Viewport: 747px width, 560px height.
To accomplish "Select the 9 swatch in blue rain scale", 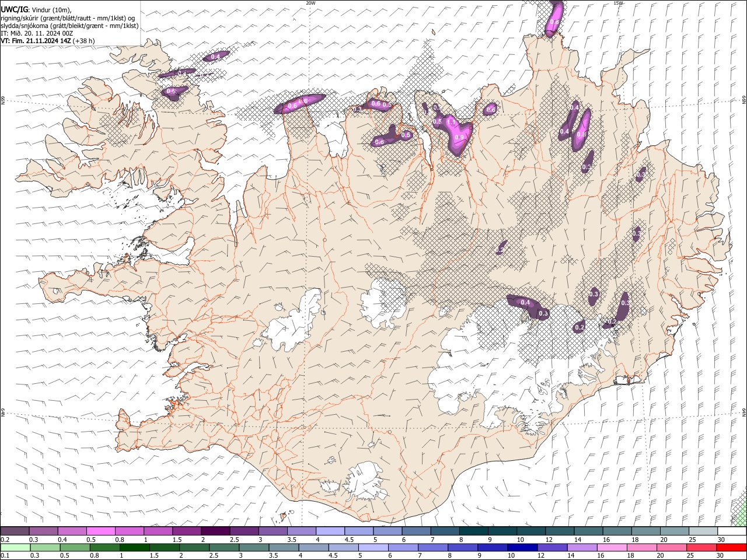I will coord(492,548).
